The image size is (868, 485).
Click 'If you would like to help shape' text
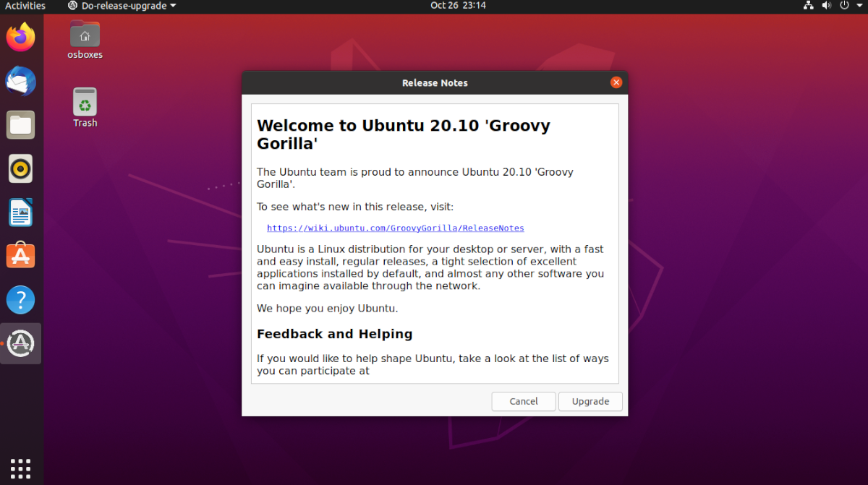(x=433, y=365)
